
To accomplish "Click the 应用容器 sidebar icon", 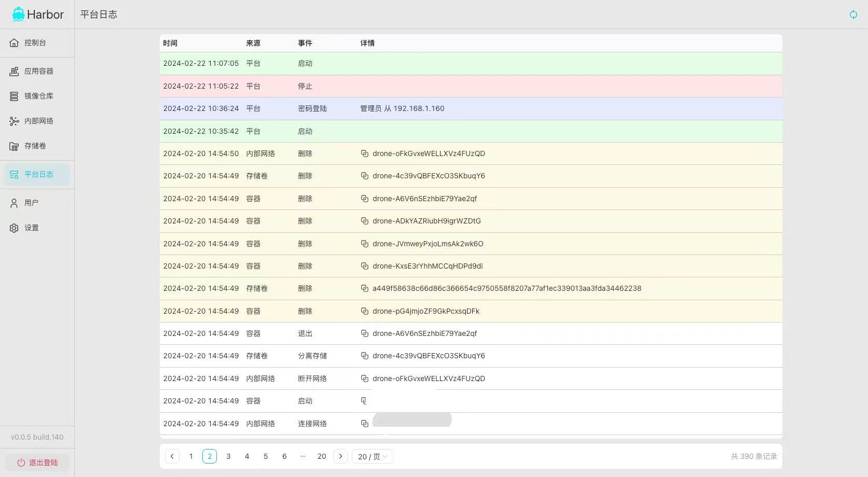I will click(x=14, y=72).
